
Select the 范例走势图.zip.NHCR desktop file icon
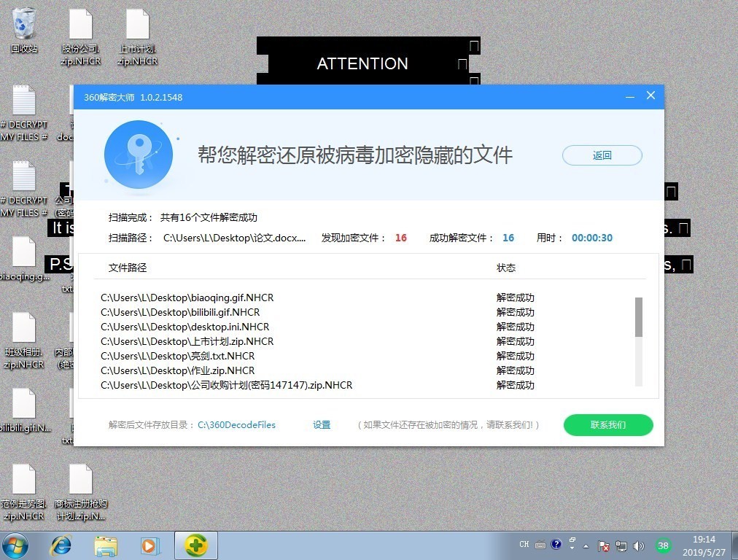tap(23, 492)
